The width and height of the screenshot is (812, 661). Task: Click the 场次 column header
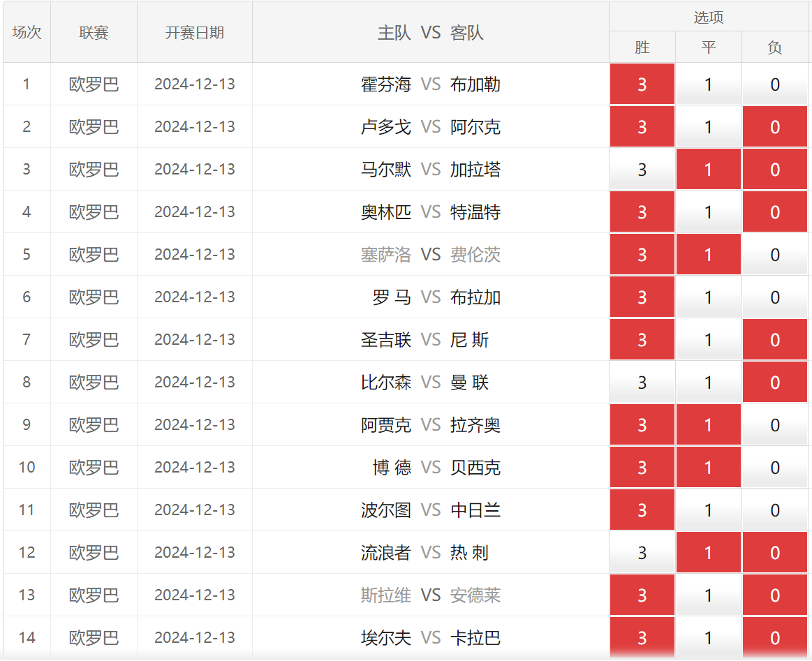tap(27, 32)
